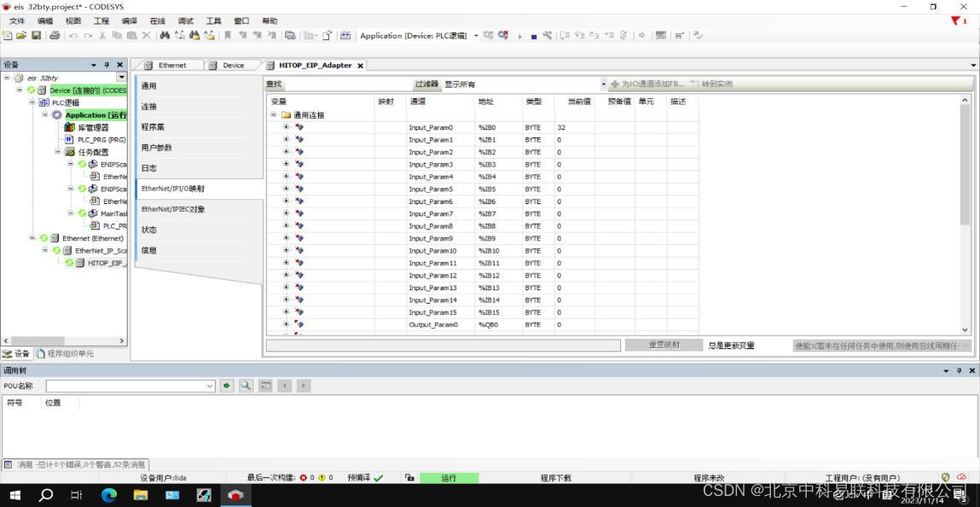Click the CODESYS icon in the taskbar

pyautogui.click(x=235, y=496)
